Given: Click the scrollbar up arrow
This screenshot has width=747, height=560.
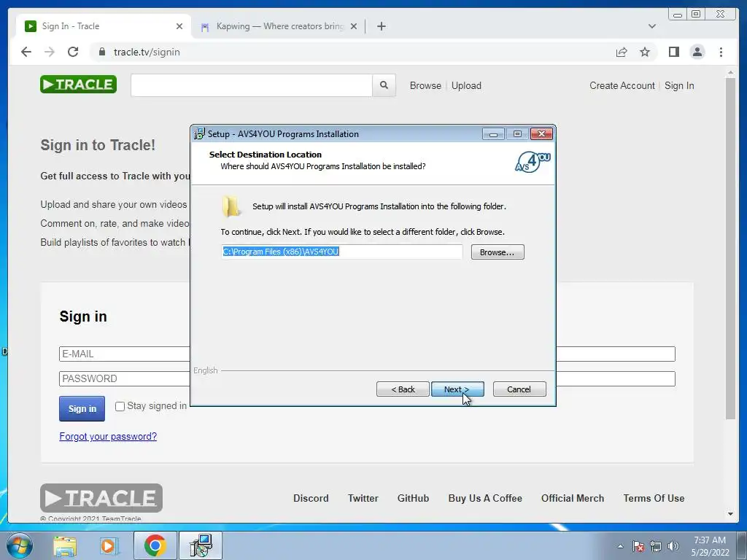Looking at the screenshot, I should click(x=730, y=74).
